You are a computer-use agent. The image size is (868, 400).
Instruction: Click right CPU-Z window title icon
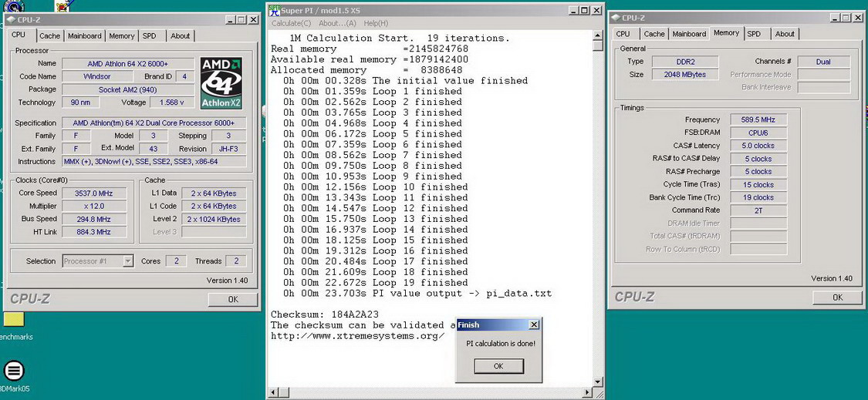tap(615, 18)
